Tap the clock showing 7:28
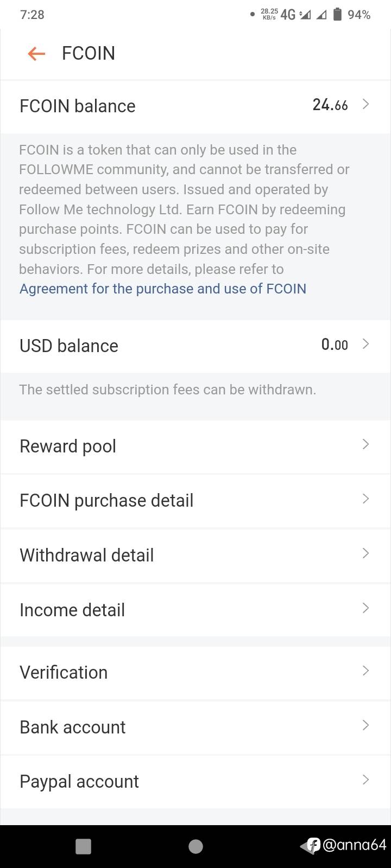The height and width of the screenshot is (868, 391). click(32, 15)
